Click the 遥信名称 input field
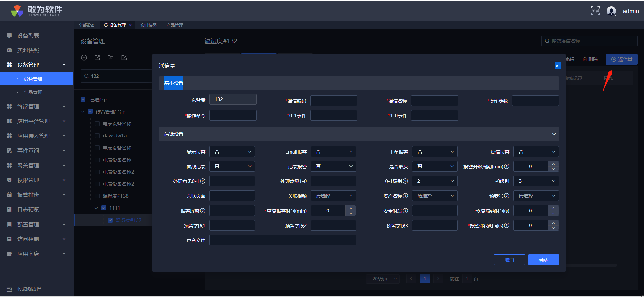Screen dimensions: 644x297 pyautogui.click(x=435, y=101)
